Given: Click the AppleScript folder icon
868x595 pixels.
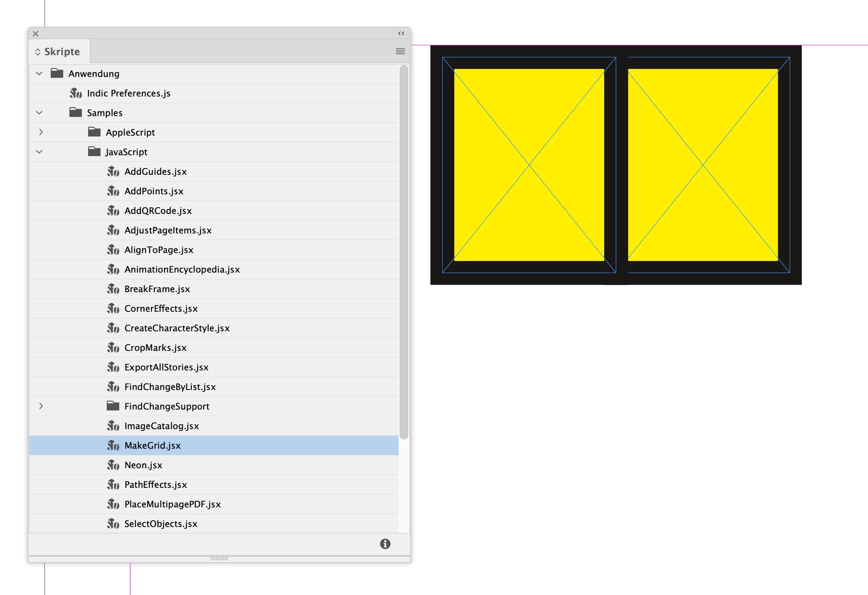Looking at the screenshot, I should coord(94,132).
